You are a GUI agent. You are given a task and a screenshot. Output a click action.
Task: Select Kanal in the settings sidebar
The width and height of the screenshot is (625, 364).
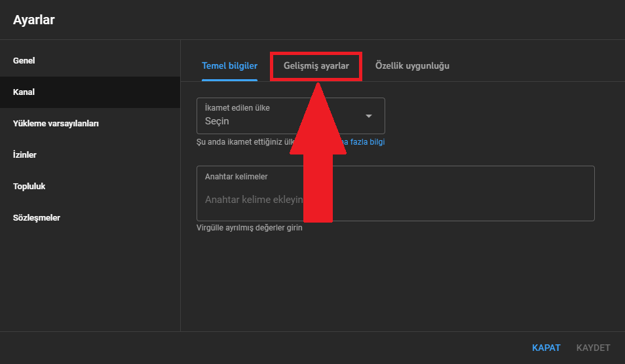point(24,92)
